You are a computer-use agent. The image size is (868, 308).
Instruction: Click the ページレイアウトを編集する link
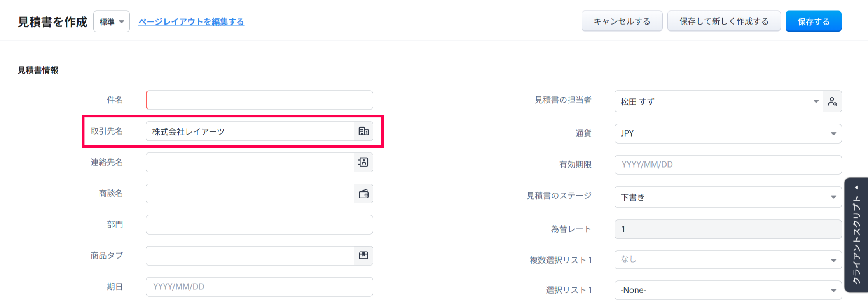[191, 22]
